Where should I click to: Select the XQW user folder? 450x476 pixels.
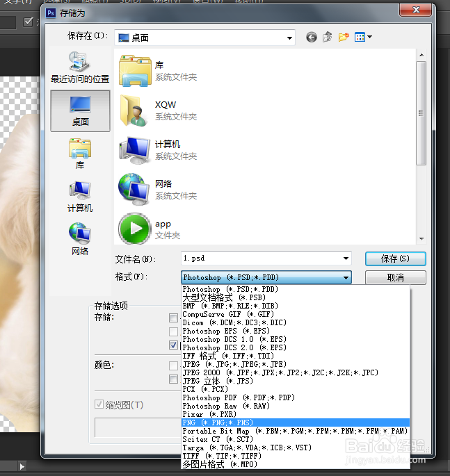coord(158,110)
